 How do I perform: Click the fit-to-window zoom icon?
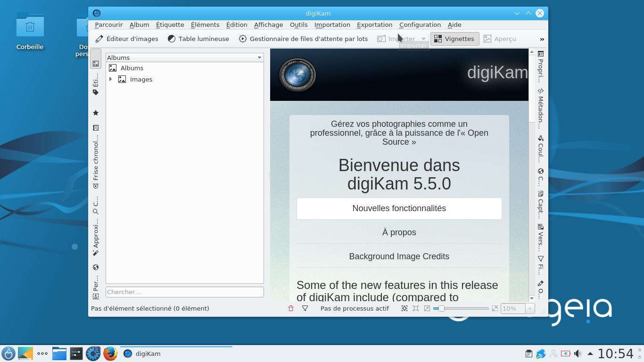(x=405, y=308)
